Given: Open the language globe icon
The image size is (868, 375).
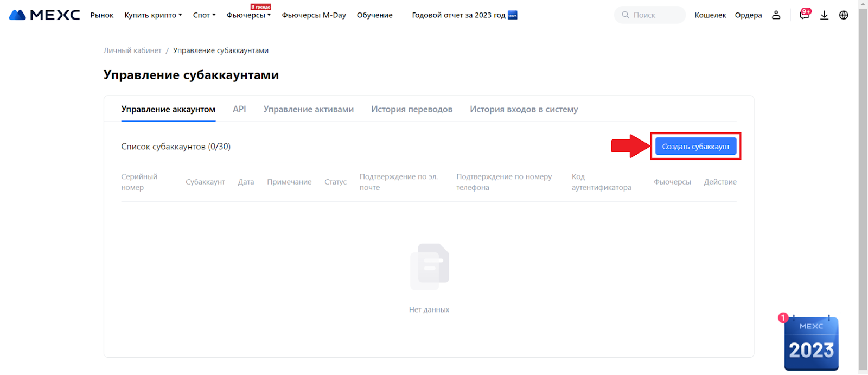Looking at the screenshot, I should pos(844,15).
